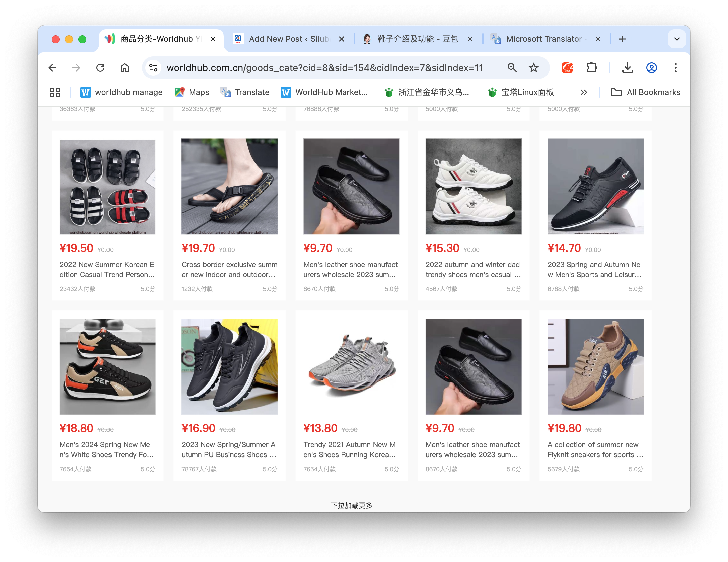The height and width of the screenshot is (562, 728).
Task: Close the 商品分类-Worldhub tab
Action: [x=213, y=39]
